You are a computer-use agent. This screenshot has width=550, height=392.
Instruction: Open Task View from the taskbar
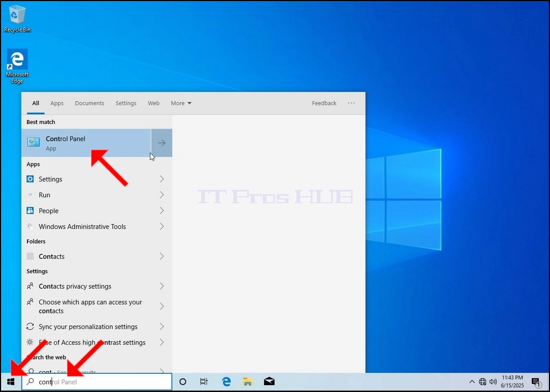(204, 382)
